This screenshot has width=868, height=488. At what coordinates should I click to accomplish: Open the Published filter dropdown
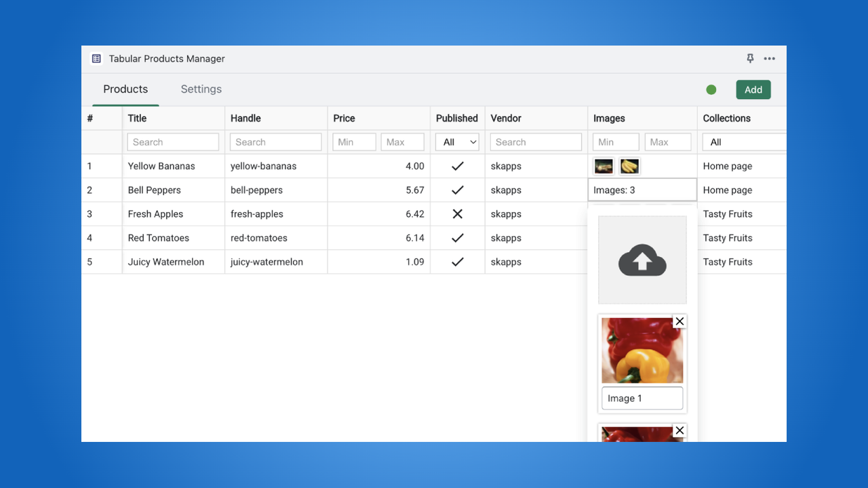[456, 142]
